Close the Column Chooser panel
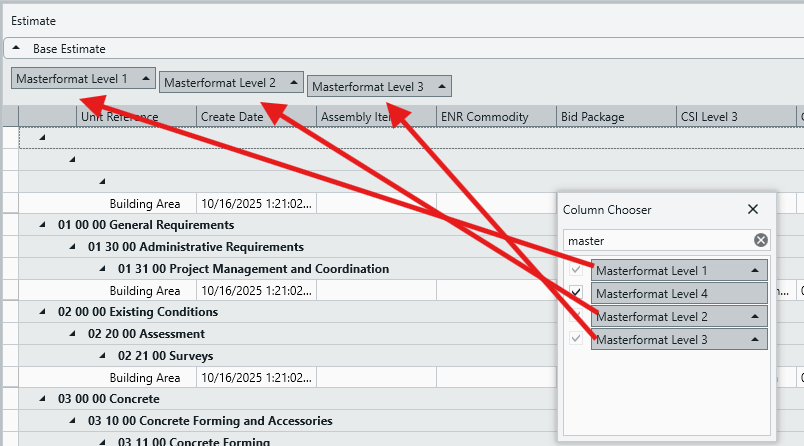This screenshot has height=446, width=804. click(x=753, y=210)
